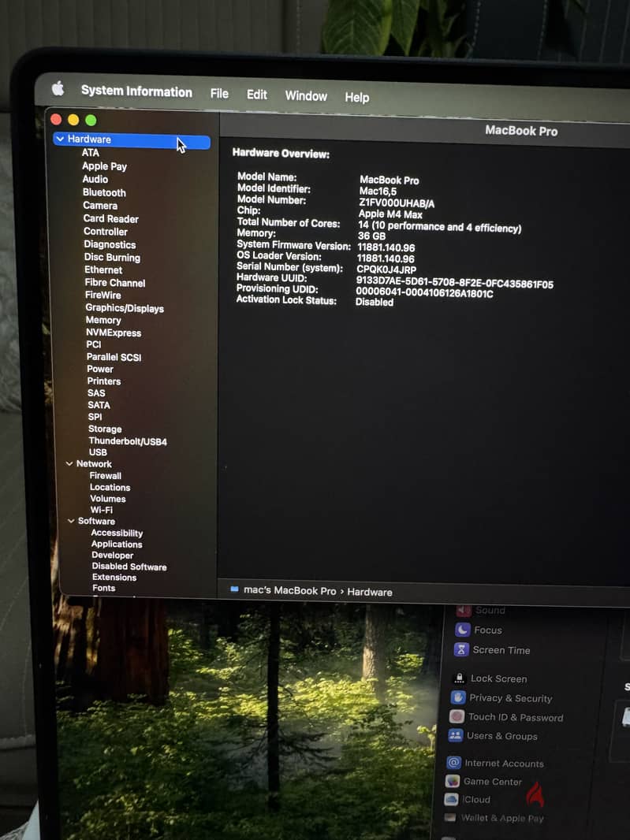Select FireWire in the sidebar

(103, 295)
